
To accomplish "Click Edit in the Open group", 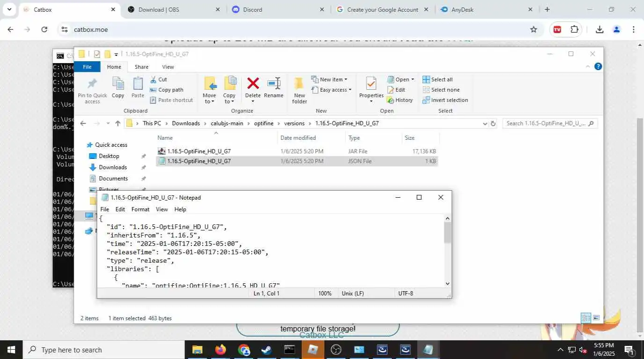I will pyautogui.click(x=396, y=90).
